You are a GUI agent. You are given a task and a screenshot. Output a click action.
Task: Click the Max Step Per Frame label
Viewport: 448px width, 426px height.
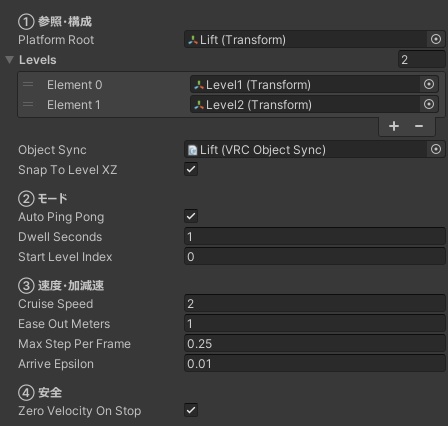pos(74,344)
